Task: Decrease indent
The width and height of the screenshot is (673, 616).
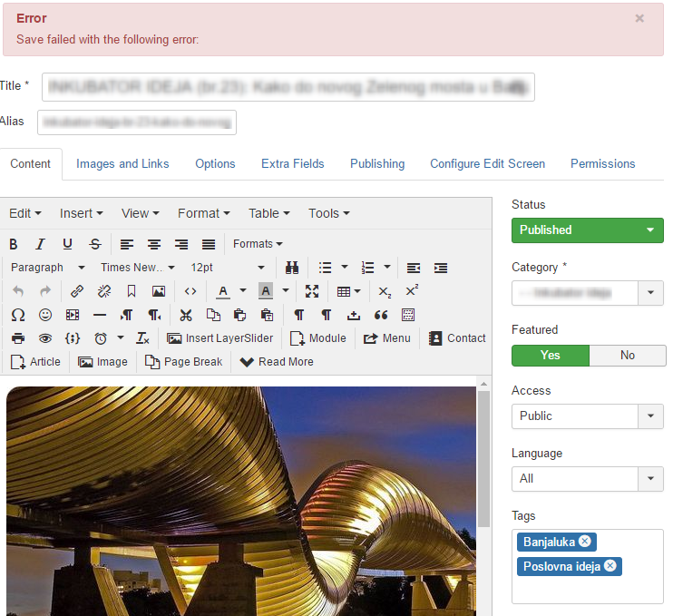Action: (414, 268)
